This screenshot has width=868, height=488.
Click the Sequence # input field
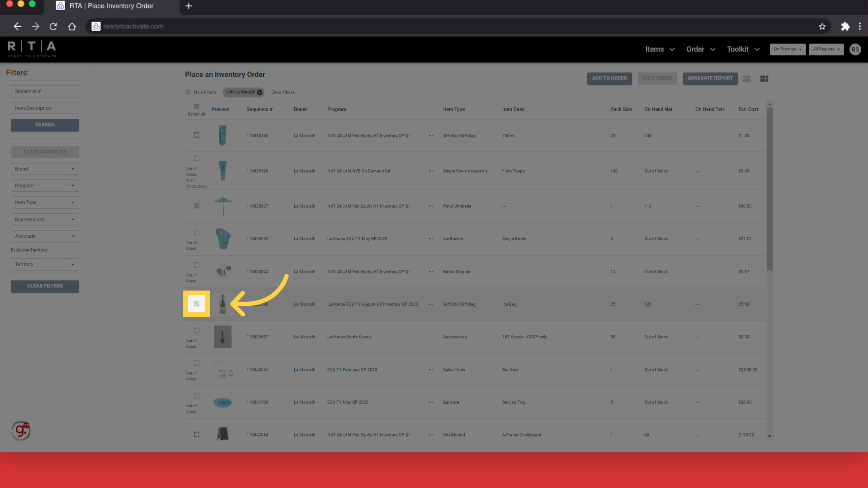tap(45, 91)
